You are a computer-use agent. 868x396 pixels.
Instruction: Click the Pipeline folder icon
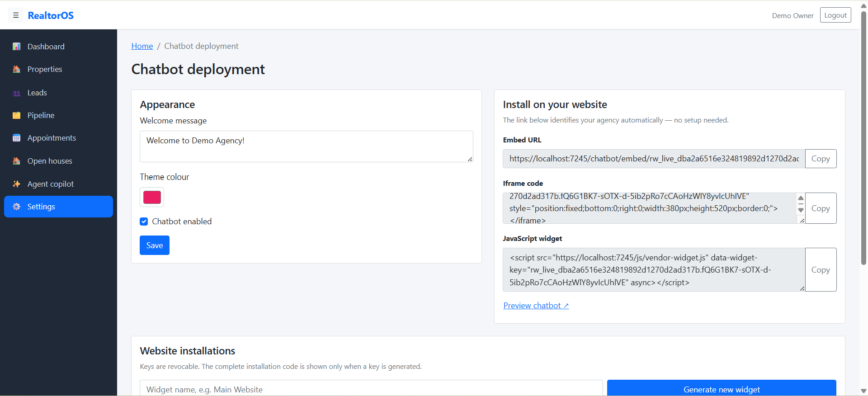(17, 115)
